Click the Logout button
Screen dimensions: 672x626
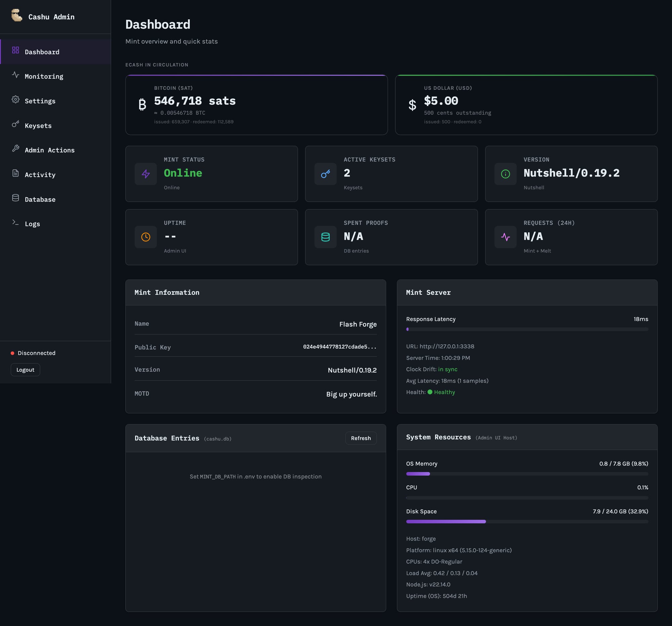[25, 369]
